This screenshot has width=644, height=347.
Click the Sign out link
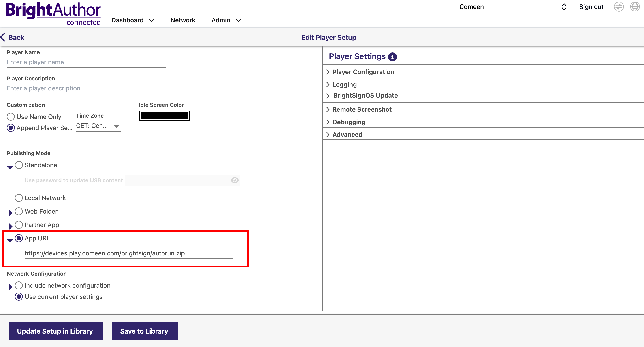(x=591, y=7)
